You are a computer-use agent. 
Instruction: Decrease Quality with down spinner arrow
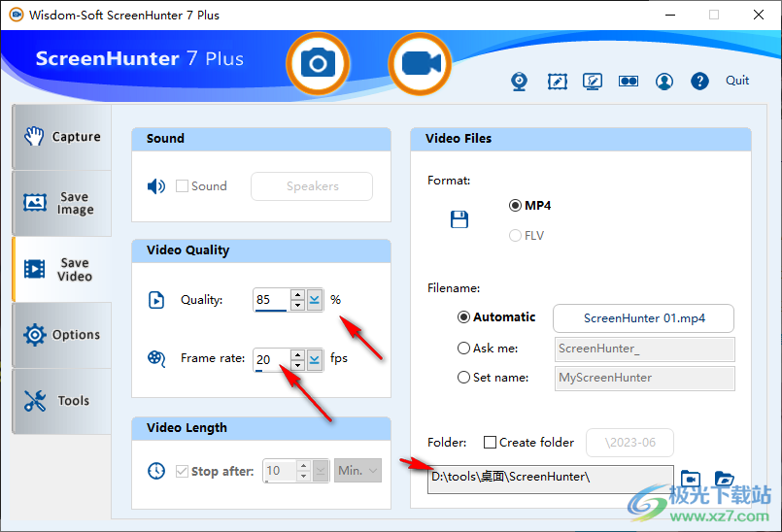click(297, 305)
